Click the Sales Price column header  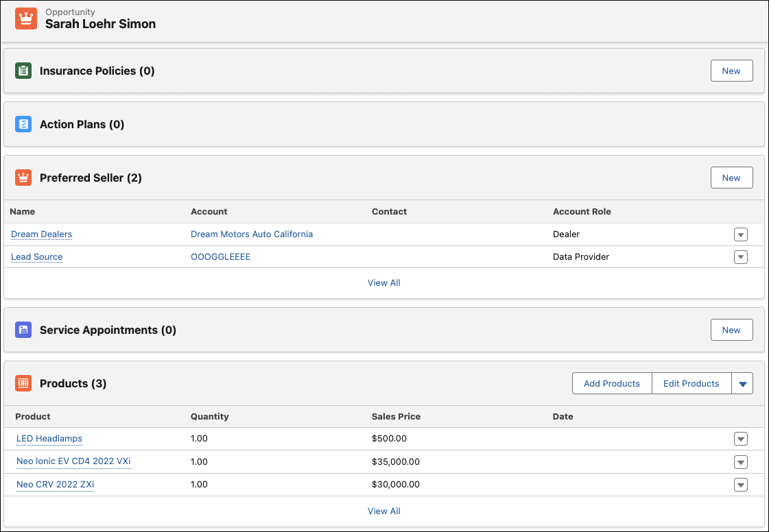tap(396, 416)
